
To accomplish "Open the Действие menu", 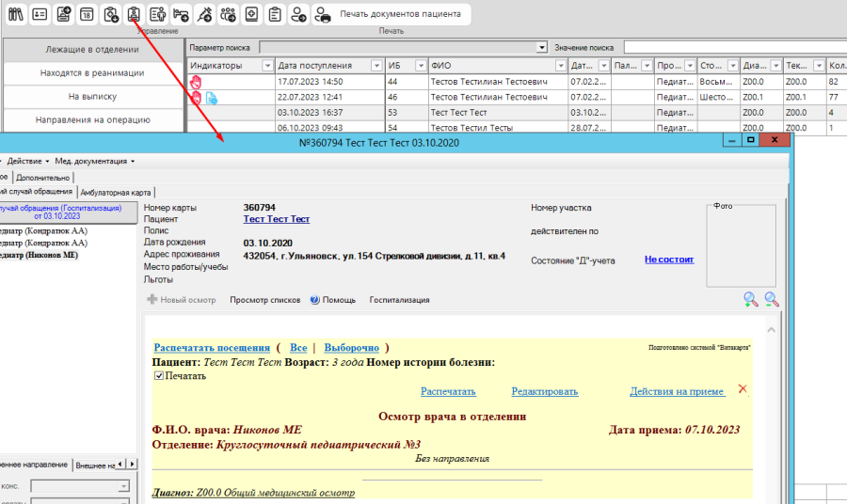I will (x=28, y=161).
